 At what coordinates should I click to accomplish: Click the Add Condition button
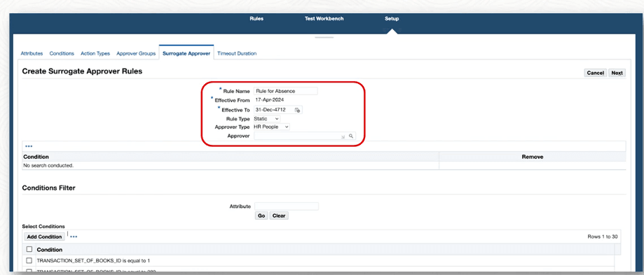[x=44, y=237]
